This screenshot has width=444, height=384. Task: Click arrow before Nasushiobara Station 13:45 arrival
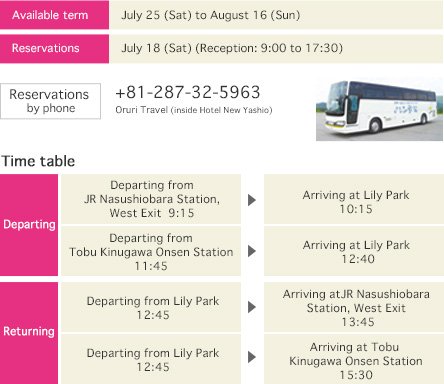252,307
